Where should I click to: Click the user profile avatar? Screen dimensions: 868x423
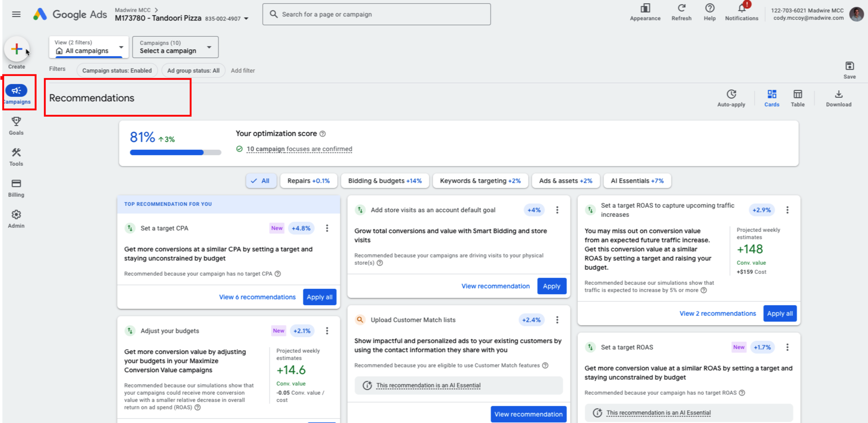[856, 14]
